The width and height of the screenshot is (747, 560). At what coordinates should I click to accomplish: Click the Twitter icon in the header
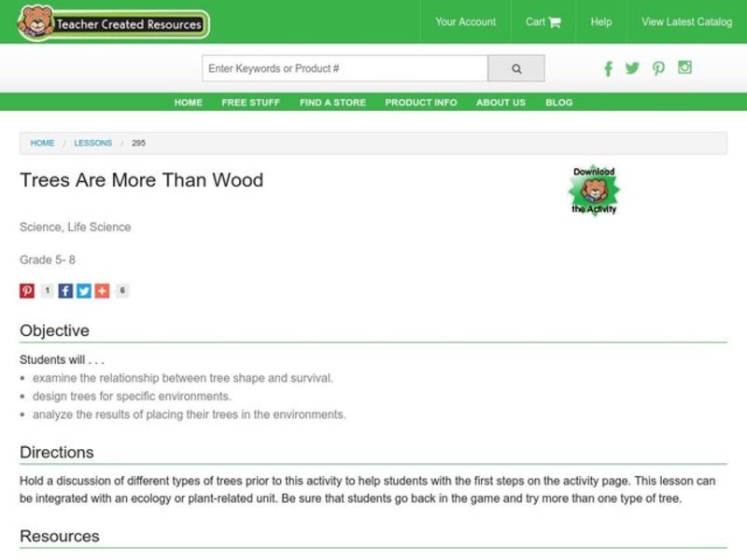(x=632, y=68)
